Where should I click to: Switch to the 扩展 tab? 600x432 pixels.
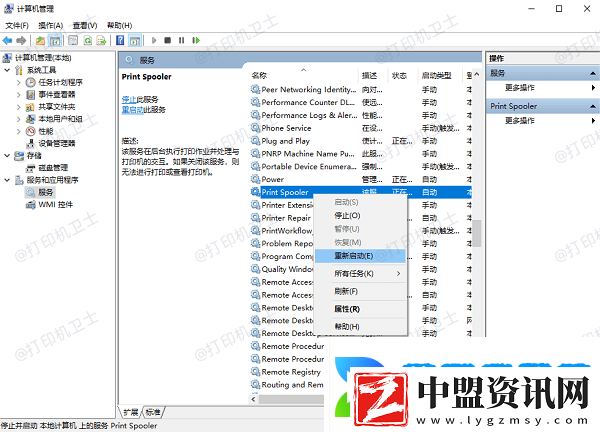[x=131, y=412]
